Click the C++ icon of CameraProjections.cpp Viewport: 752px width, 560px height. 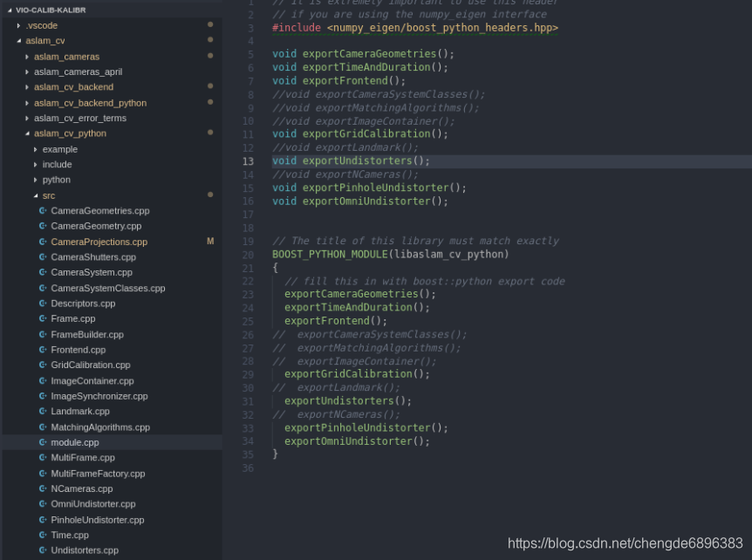[x=43, y=242]
